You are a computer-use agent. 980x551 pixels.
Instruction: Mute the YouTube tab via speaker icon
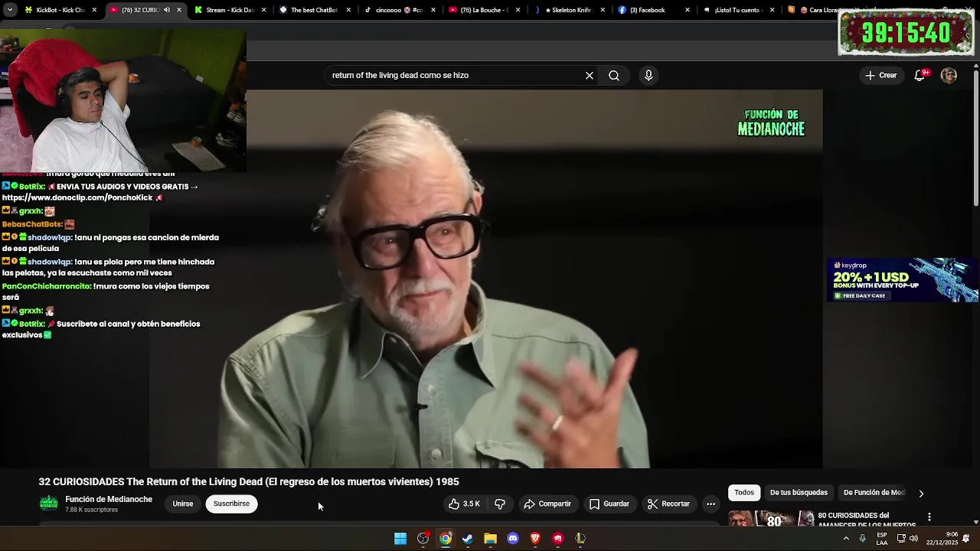(167, 10)
